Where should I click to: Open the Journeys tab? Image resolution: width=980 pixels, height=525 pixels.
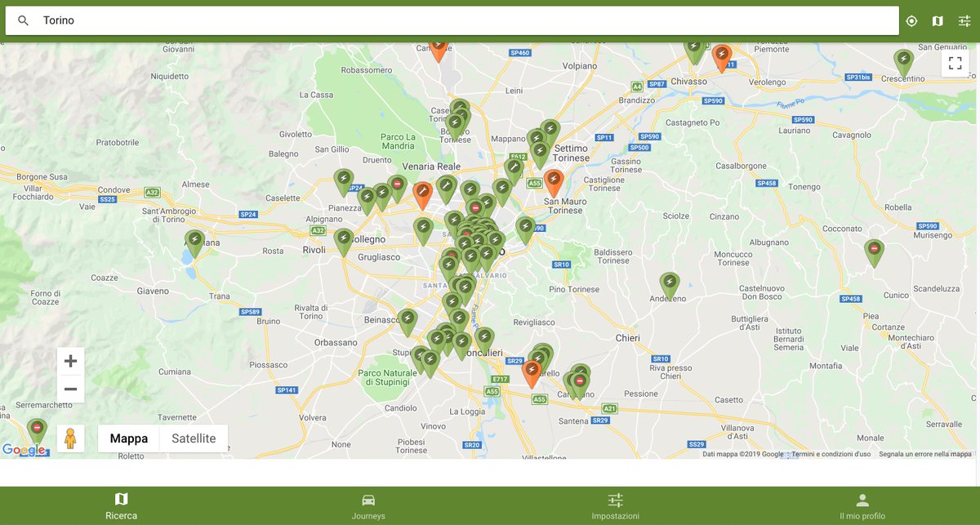click(x=368, y=506)
